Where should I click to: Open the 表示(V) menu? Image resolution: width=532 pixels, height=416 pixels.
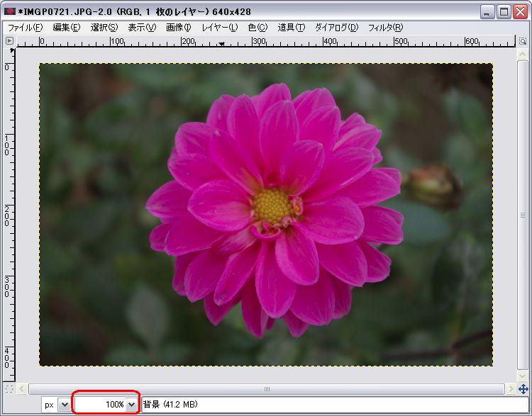142,28
